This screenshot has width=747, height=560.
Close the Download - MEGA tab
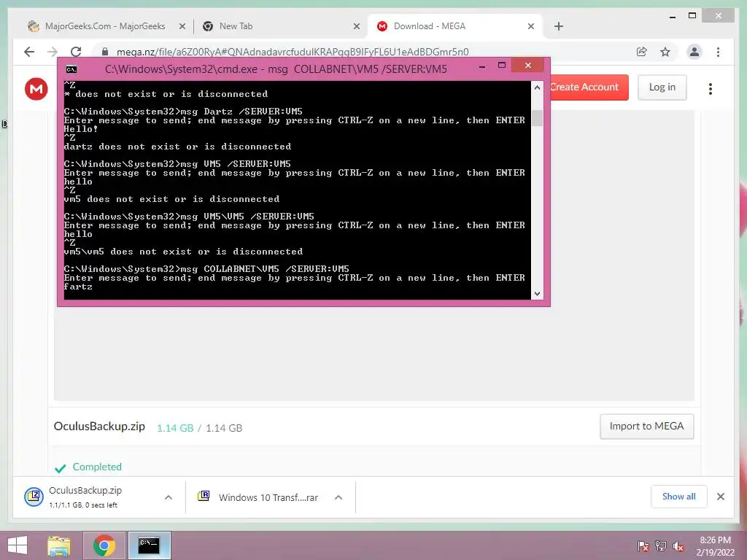tap(531, 26)
